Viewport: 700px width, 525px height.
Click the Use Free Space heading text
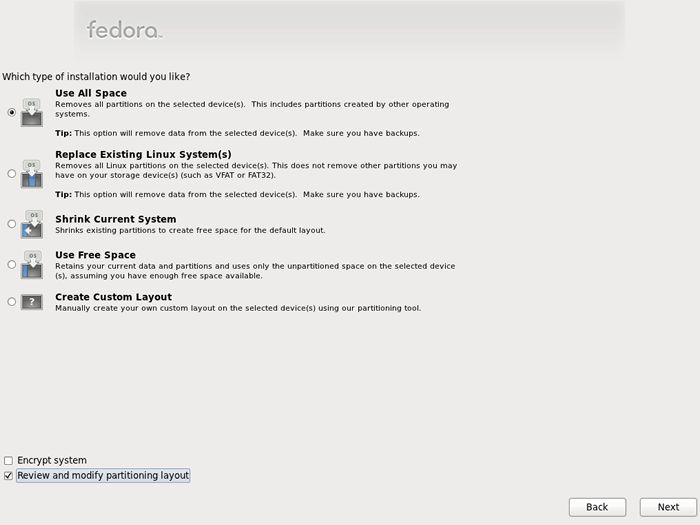[x=96, y=255]
